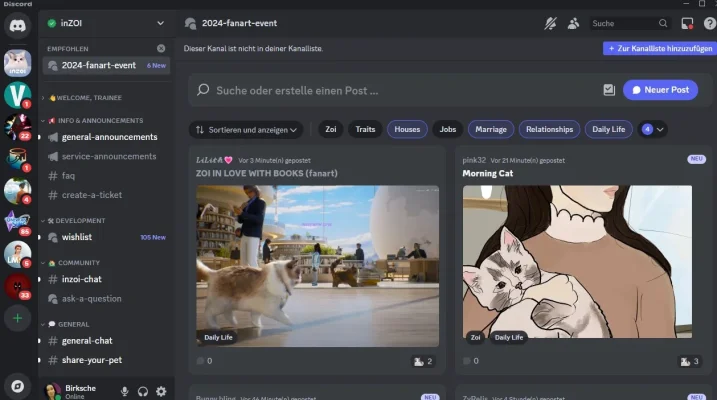This screenshot has width=717, height=400.
Task: Toggle the Relationships tag filter
Action: 549,130
